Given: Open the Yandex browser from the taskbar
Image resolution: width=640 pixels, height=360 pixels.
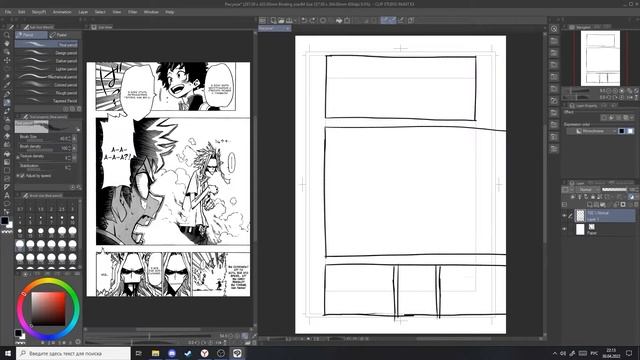Looking at the screenshot, I should pyautogui.click(x=204, y=353).
